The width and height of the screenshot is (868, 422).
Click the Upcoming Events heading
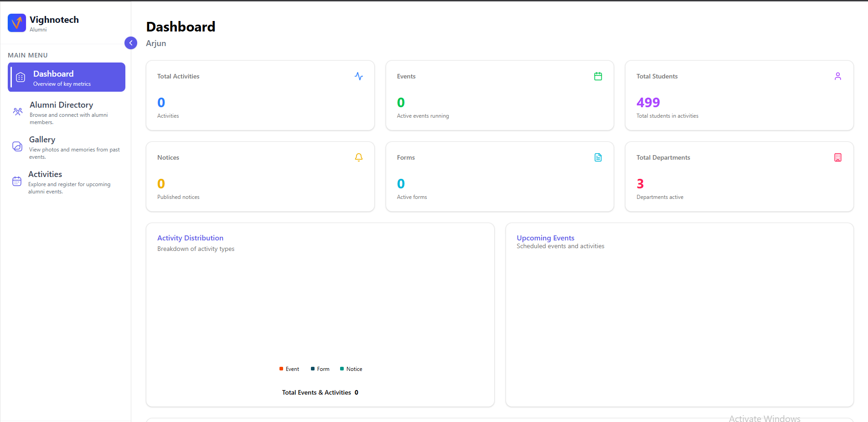click(x=545, y=238)
